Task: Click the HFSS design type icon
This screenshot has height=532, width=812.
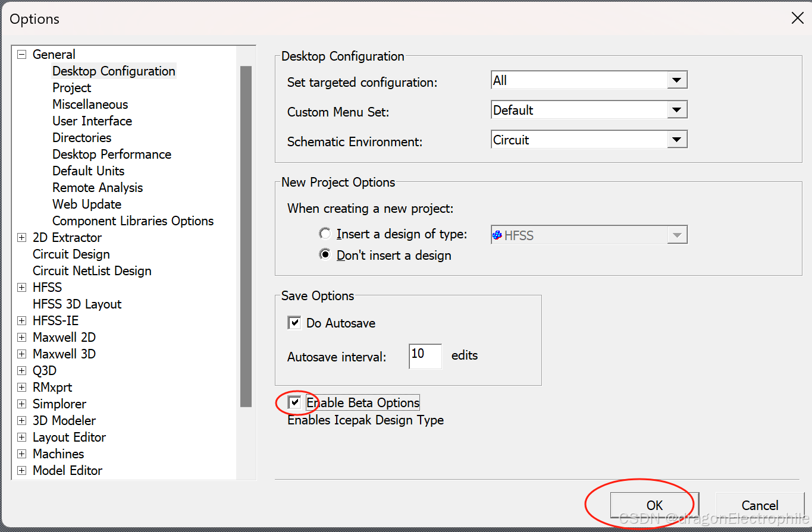Action: (497, 235)
